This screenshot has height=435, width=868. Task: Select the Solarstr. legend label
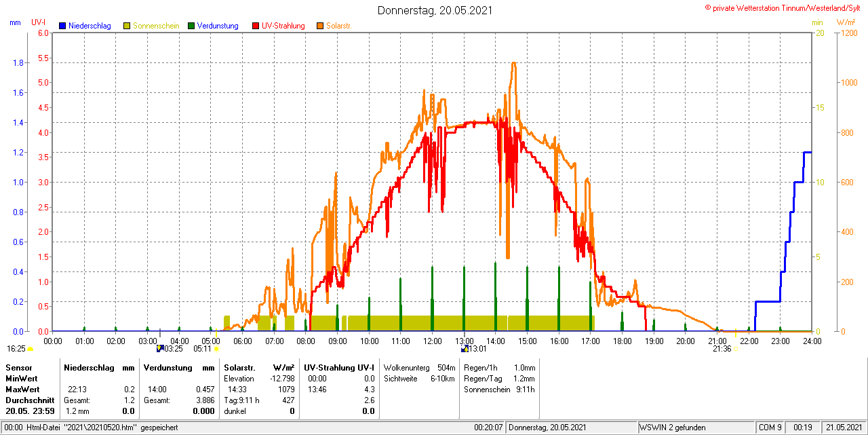point(339,26)
